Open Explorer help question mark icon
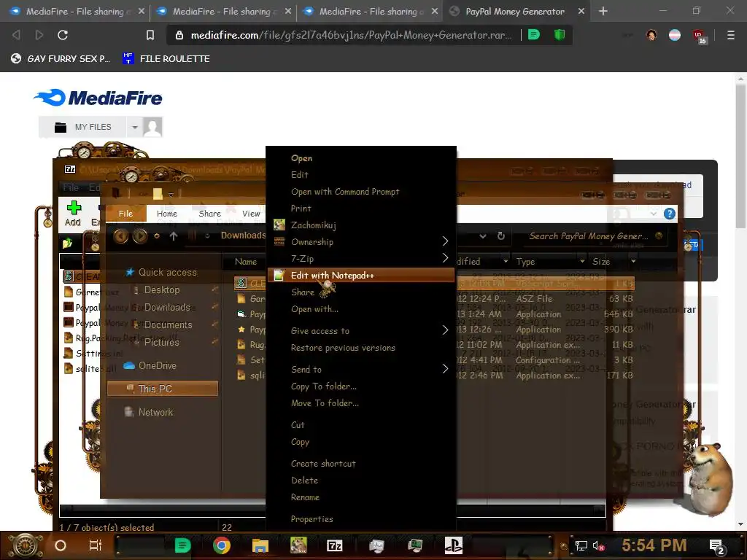 tap(670, 214)
